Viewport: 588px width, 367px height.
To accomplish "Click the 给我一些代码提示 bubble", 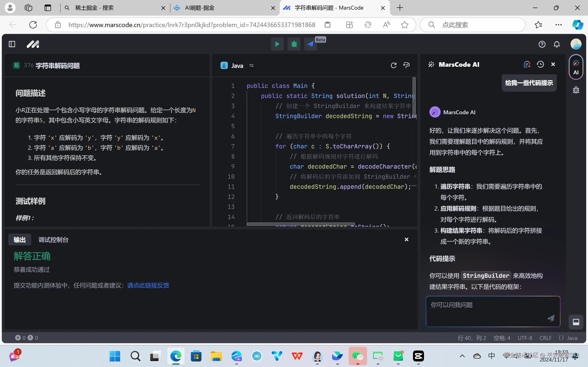I will tap(529, 83).
